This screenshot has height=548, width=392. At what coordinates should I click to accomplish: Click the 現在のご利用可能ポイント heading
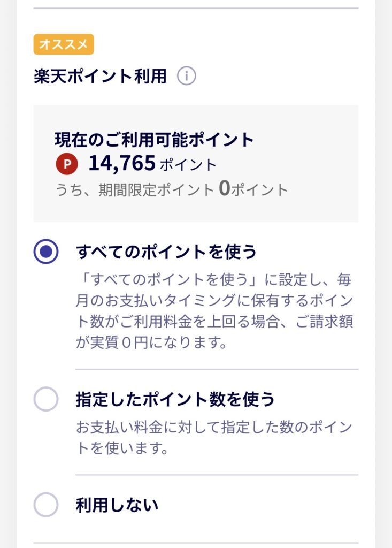point(154,140)
